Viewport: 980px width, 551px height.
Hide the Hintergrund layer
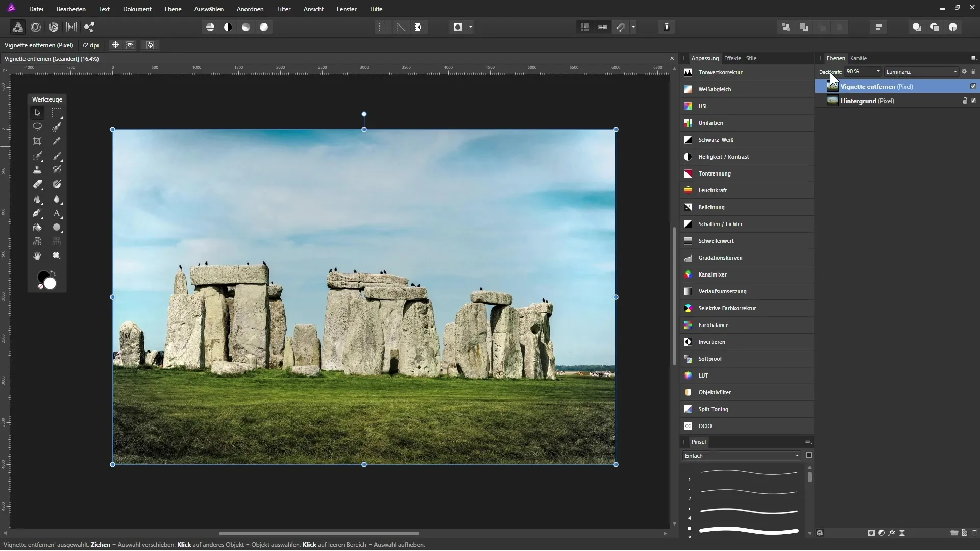pyautogui.click(x=973, y=101)
